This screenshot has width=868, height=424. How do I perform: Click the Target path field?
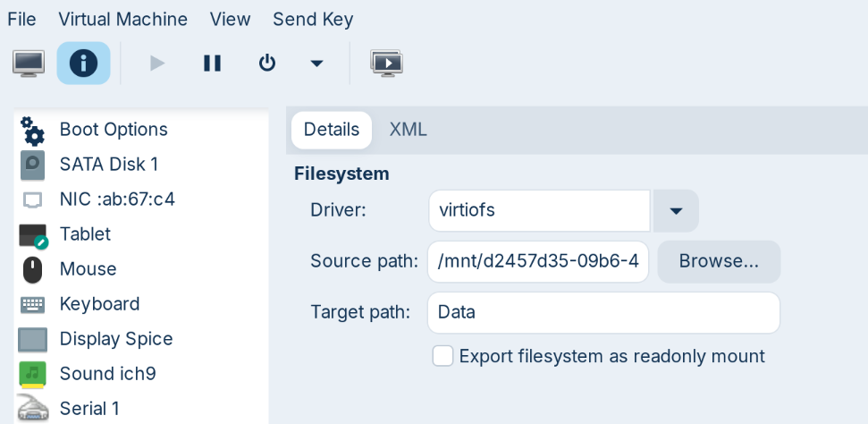pos(603,313)
